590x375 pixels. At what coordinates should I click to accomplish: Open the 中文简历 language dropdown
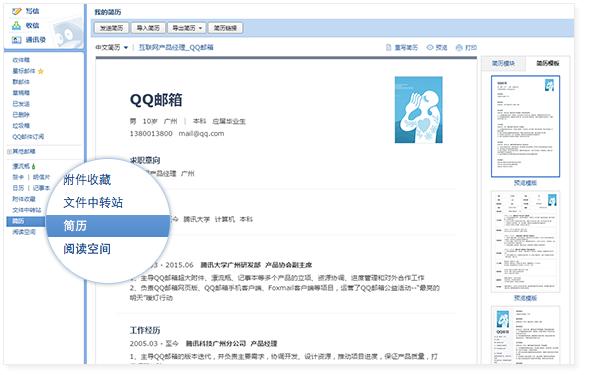click(x=112, y=47)
